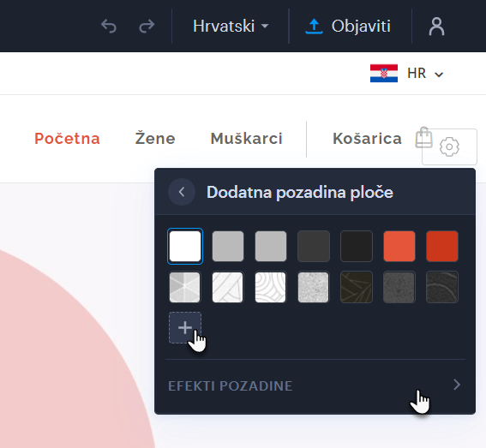This screenshot has width=486, height=448.
Task: Open the Žene menu item
Action: (155, 138)
